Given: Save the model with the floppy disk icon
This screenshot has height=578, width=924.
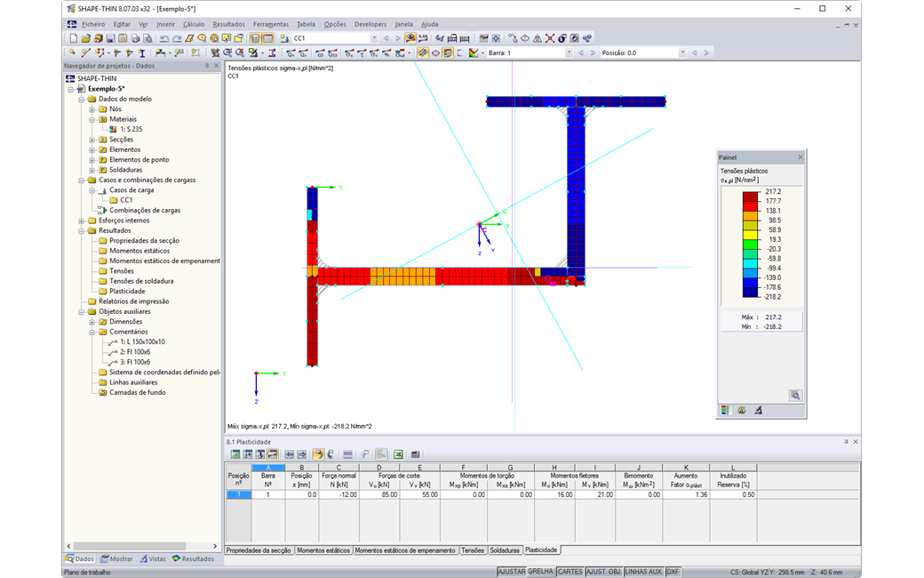Looking at the screenshot, I should point(110,38).
